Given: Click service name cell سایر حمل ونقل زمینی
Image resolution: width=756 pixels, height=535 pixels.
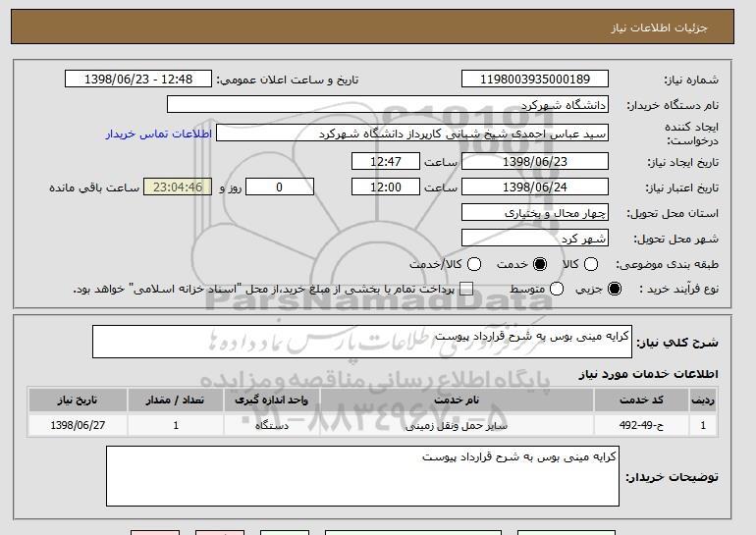Looking at the screenshot, I should pos(457,425).
